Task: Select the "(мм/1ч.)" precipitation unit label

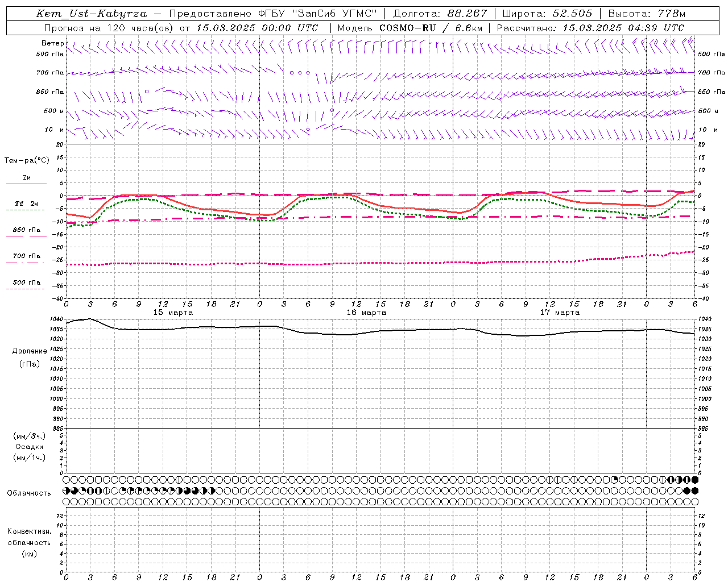Action: click(x=30, y=458)
